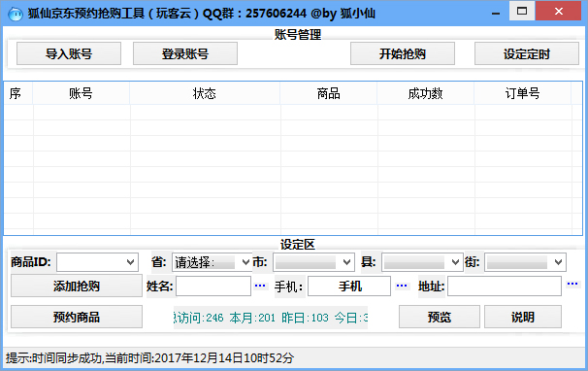Sort by the 状态 column header
The width and height of the screenshot is (588, 371).
coord(205,93)
